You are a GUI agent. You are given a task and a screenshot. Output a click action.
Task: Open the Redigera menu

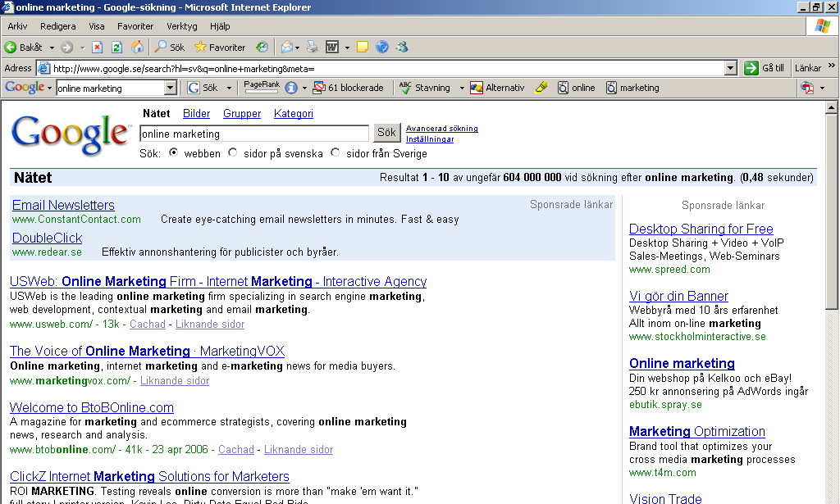point(58,26)
